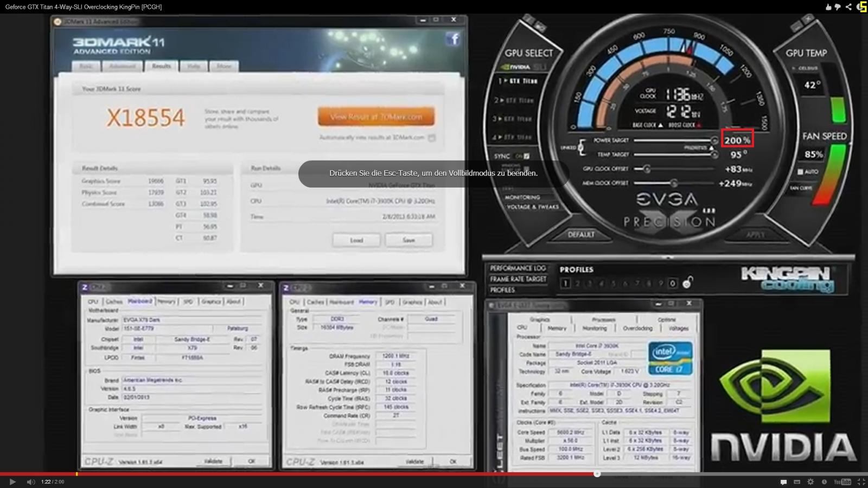
Task: Open Voltage & Tweaks in EVGA Precision
Action: 533,207
